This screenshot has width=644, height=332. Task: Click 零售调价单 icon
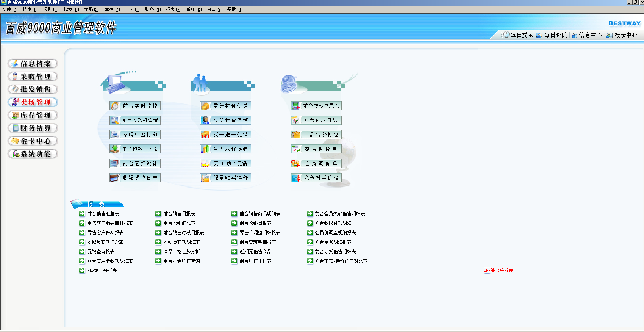(x=296, y=149)
